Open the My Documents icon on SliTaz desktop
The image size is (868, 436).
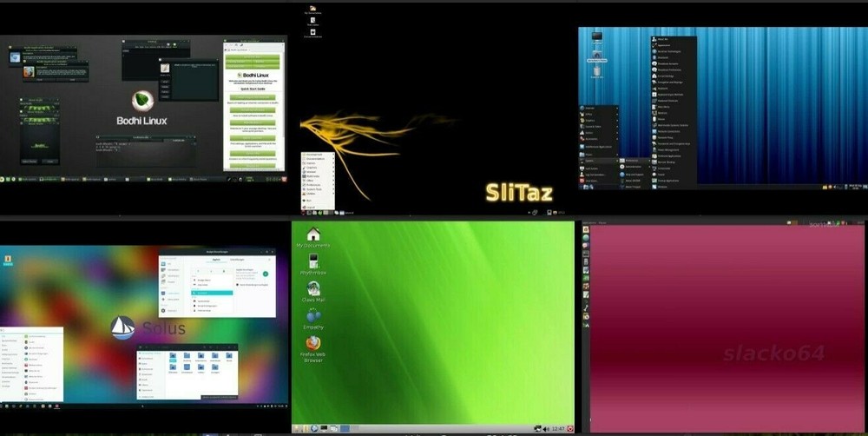coord(312,10)
